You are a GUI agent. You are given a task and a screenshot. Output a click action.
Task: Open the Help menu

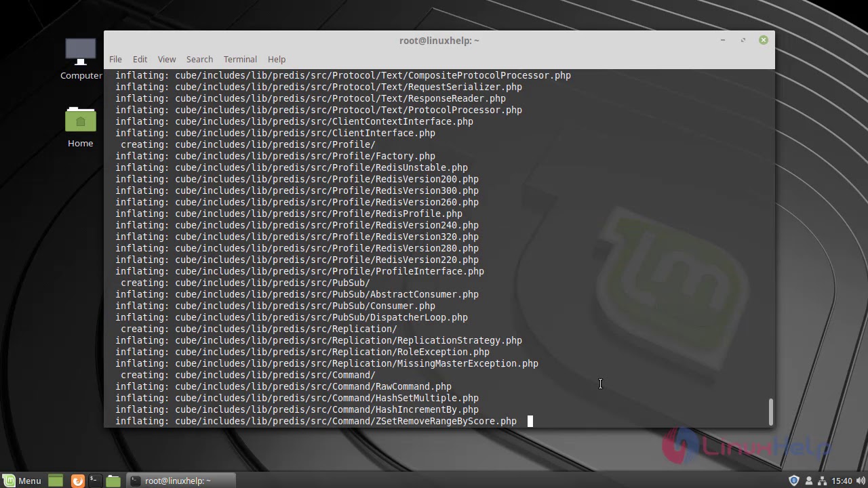(x=277, y=59)
